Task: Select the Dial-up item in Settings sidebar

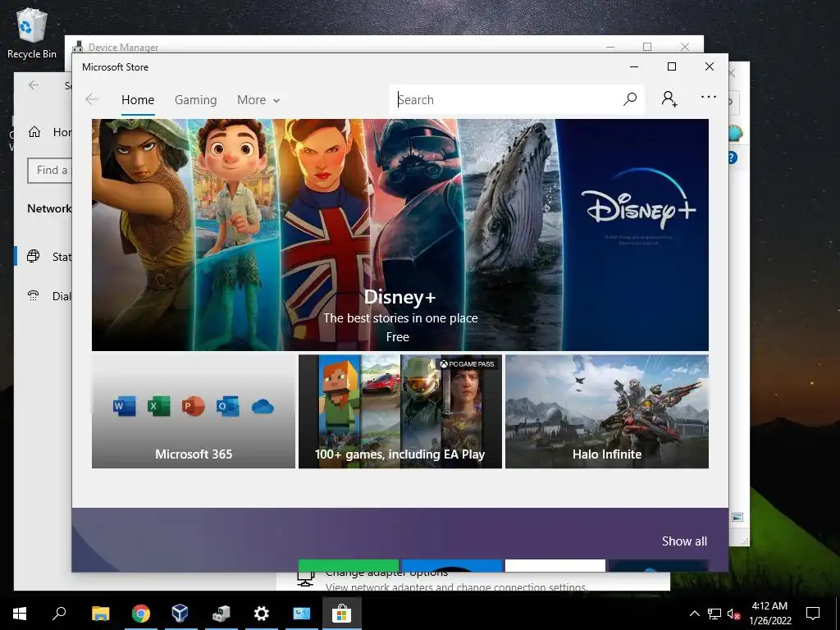Action: click(x=44, y=295)
